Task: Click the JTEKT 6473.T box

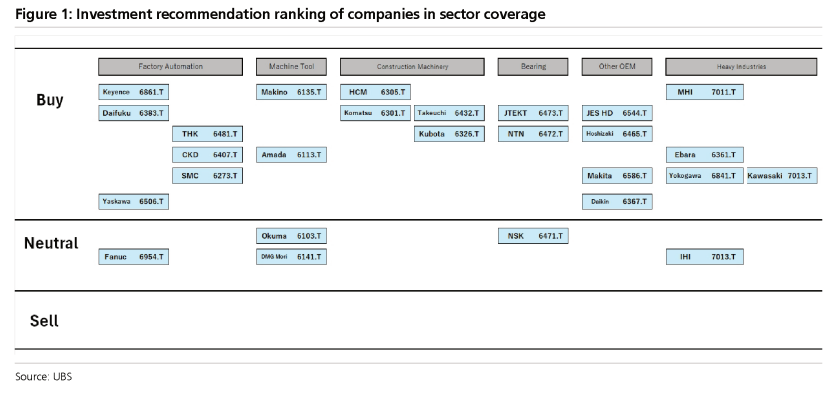Action: click(533, 113)
